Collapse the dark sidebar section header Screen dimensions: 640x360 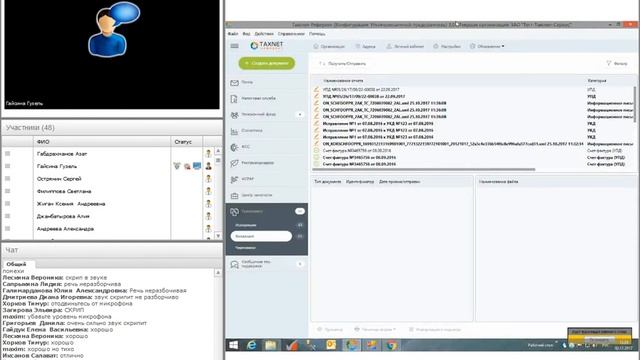[x=267, y=211]
